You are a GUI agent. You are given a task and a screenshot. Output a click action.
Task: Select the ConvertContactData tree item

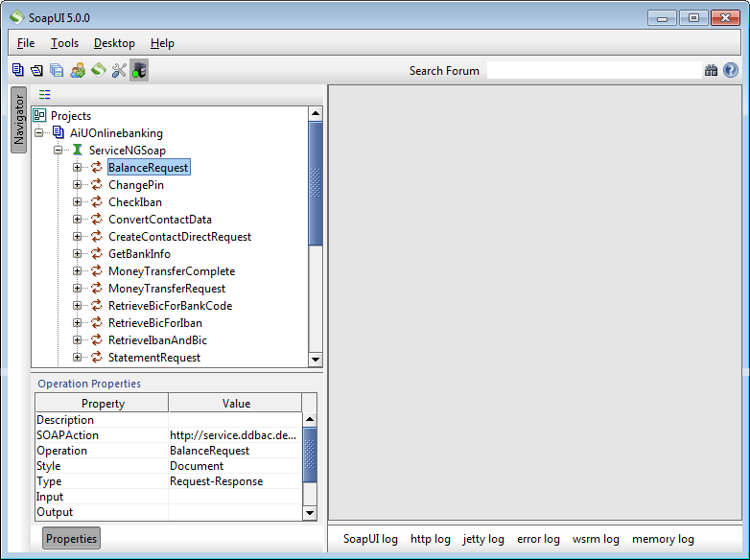tap(160, 219)
